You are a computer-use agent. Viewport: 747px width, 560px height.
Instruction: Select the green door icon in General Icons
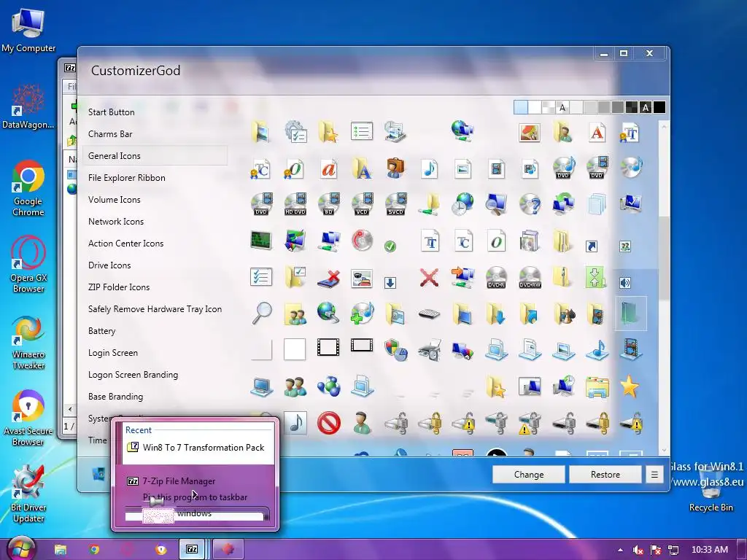point(631,314)
